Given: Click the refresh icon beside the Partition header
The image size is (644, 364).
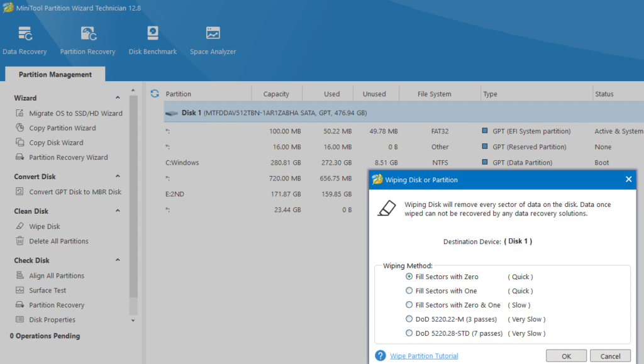Looking at the screenshot, I should 155,94.
